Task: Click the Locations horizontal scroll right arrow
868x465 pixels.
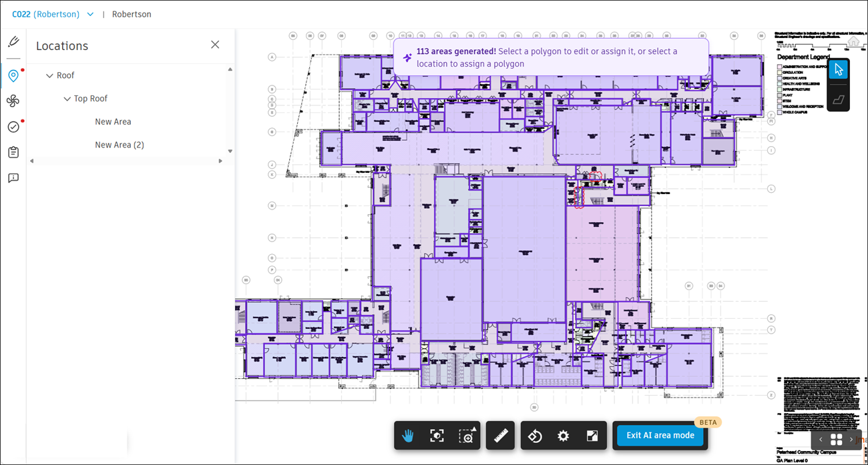Action: tap(221, 161)
